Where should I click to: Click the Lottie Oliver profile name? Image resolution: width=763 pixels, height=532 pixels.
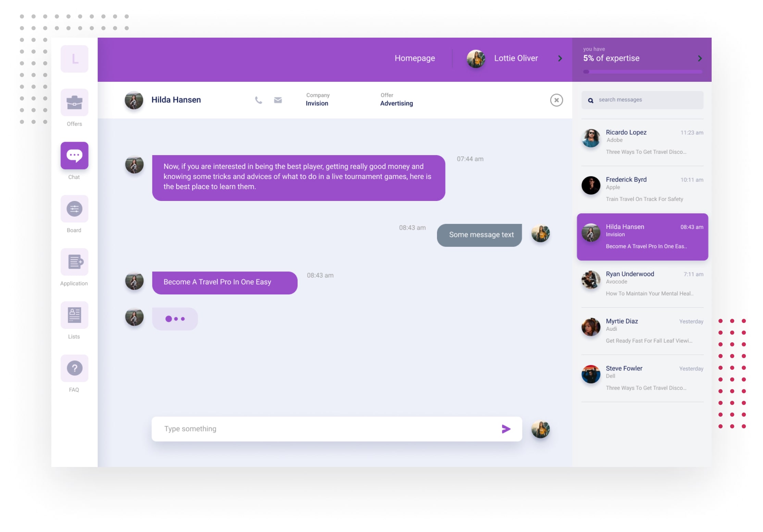(x=516, y=58)
